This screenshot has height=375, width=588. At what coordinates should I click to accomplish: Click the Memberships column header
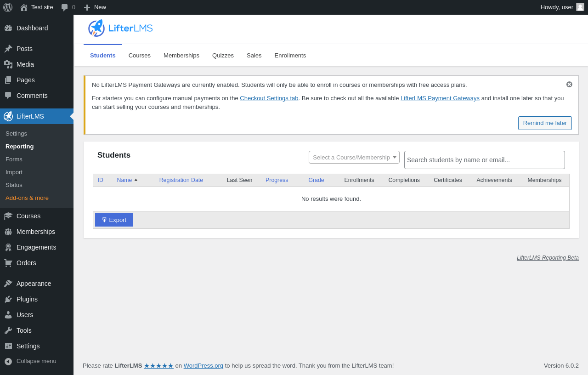pyautogui.click(x=544, y=180)
